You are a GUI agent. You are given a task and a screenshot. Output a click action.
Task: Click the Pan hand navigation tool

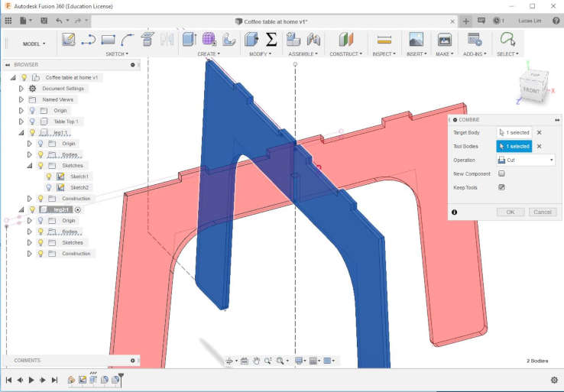coord(256,361)
